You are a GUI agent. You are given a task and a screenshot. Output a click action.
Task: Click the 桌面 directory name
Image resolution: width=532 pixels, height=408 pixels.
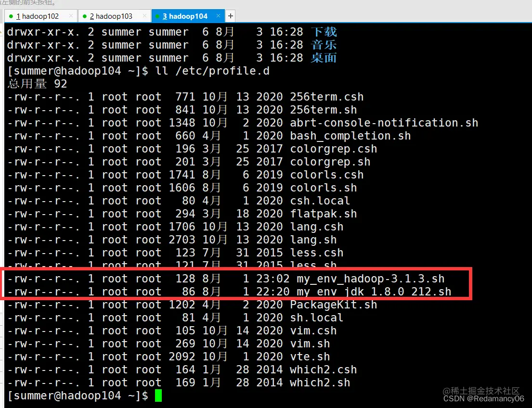(x=324, y=58)
